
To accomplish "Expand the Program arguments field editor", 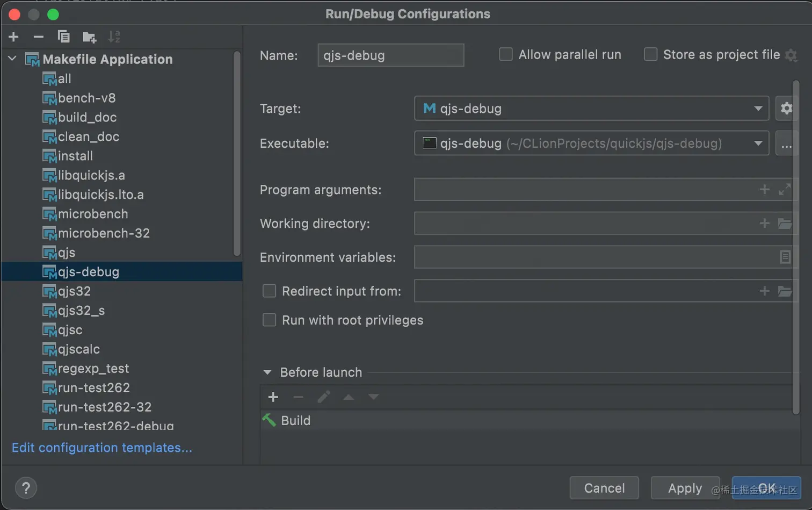I will tap(785, 190).
